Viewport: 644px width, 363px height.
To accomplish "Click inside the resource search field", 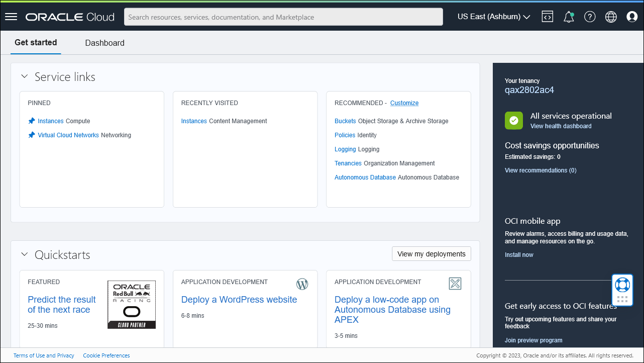I will [x=283, y=17].
